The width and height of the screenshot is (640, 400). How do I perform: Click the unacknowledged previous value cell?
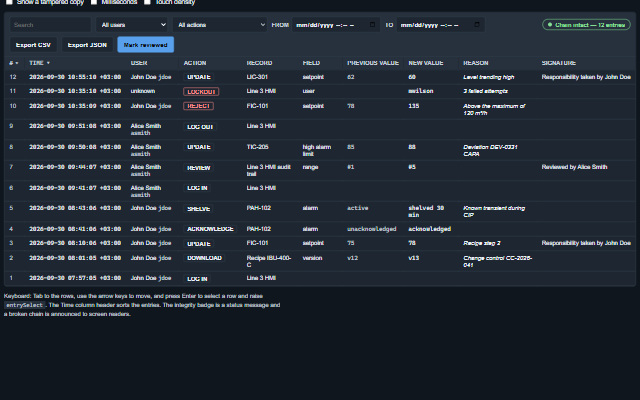tap(371, 229)
